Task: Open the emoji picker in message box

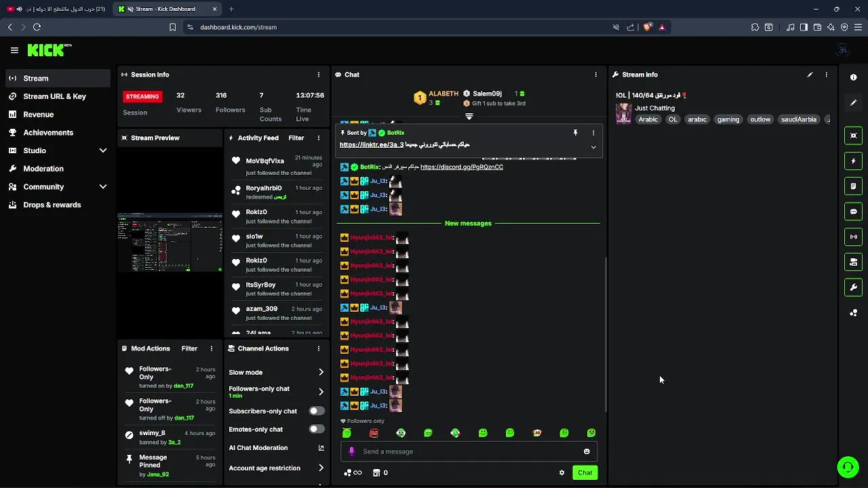Action: click(x=587, y=451)
